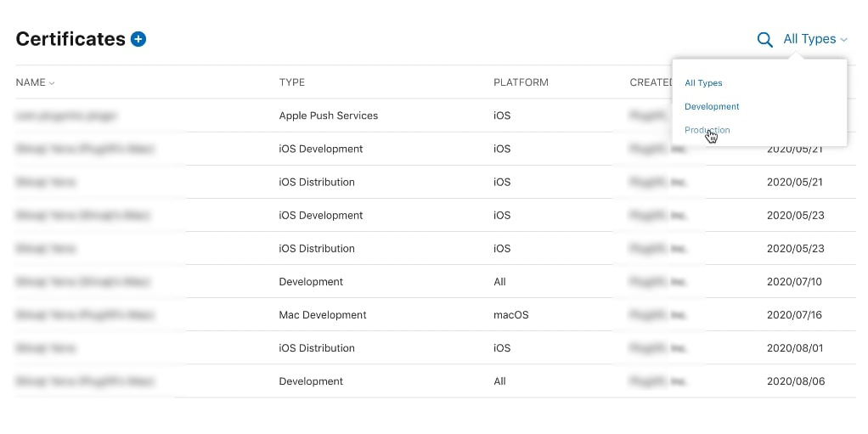Click the TYPE column header
Screen dimensions: 868x434
[x=291, y=82]
